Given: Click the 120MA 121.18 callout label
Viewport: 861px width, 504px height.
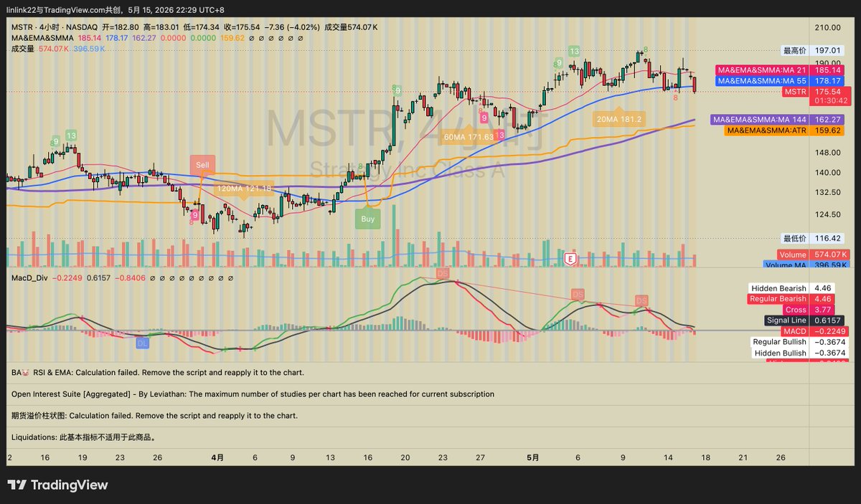Looking at the screenshot, I should (x=244, y=188).
